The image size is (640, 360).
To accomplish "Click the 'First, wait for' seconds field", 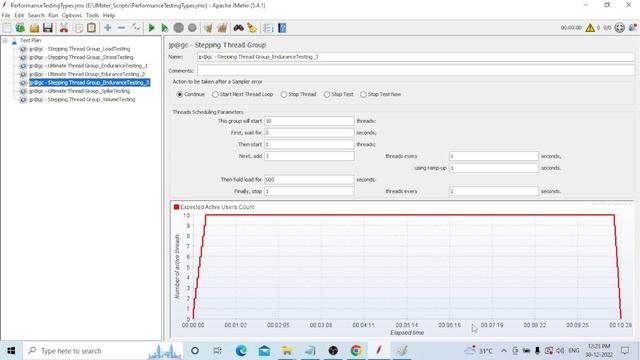I will click(309, 133).
